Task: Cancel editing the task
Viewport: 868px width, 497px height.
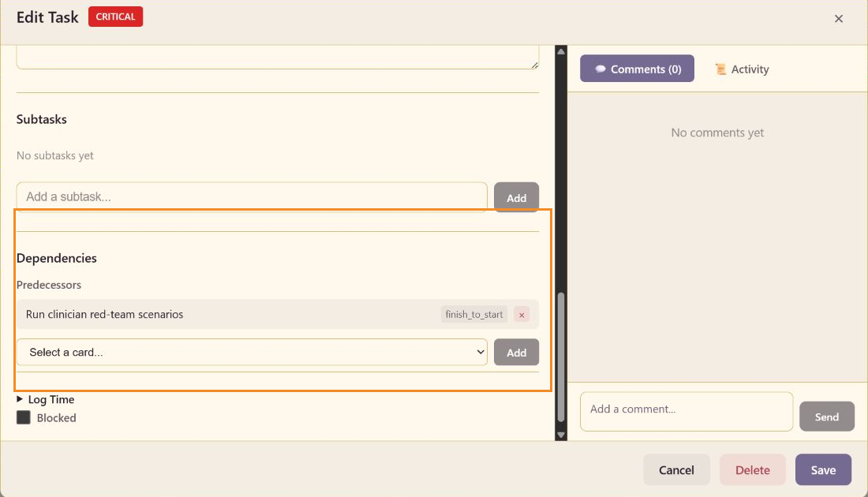Action: click(x=676, y=469)
